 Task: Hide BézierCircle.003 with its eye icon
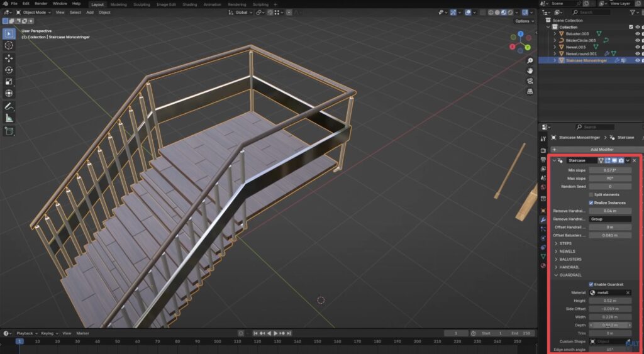[x=638, y=40]
